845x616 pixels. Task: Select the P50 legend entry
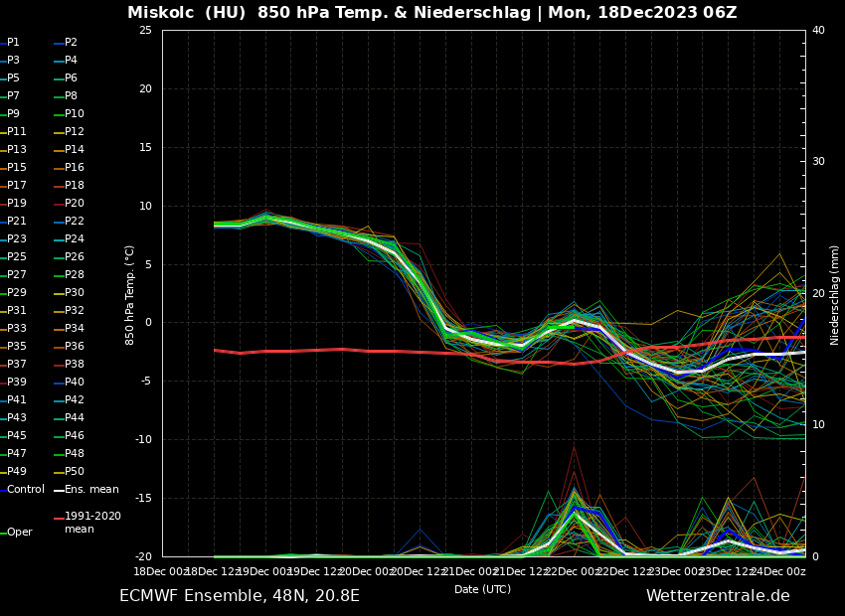pyautogui.click(x=75, y=472)
